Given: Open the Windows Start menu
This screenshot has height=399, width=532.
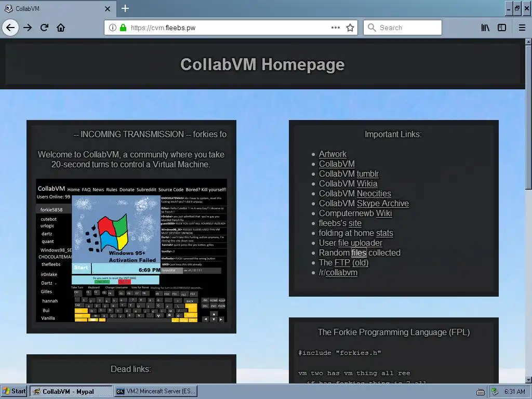Looking at the screenshot, I should [x=14, y=391].
